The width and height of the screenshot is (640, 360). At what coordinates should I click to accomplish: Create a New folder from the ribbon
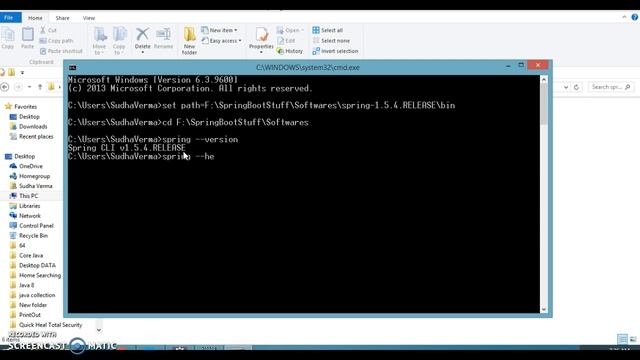[189, 41]
